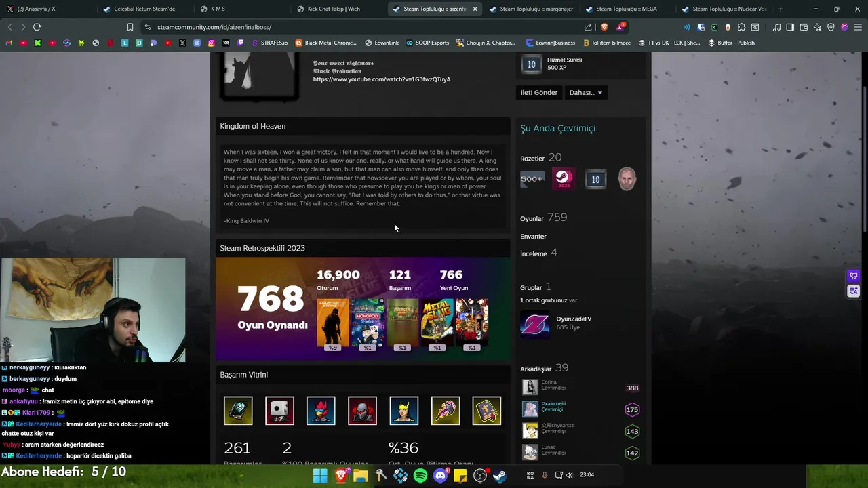Screen dimensions: 868x488
Task: Open the OyunZadeTV group avatar
Action: coord(535,323)
